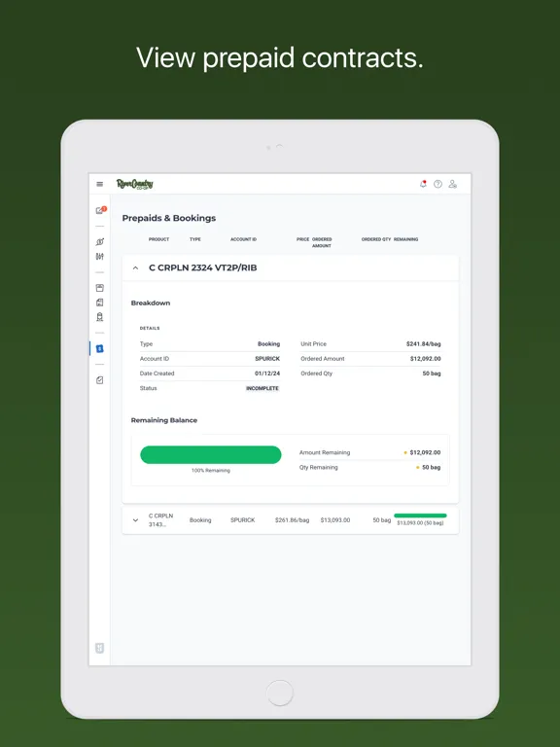Click the ACCOUNT ID column header

243,239
